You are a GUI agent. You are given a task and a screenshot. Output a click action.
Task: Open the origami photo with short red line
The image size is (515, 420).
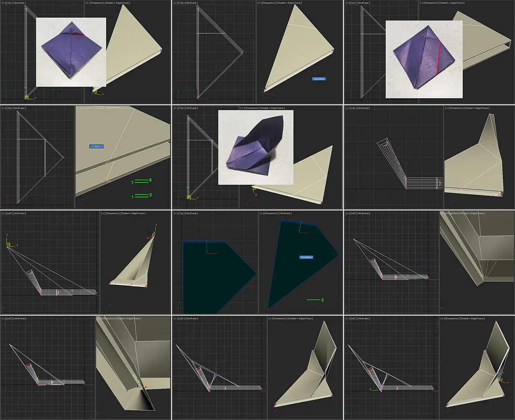click(71, 52)
